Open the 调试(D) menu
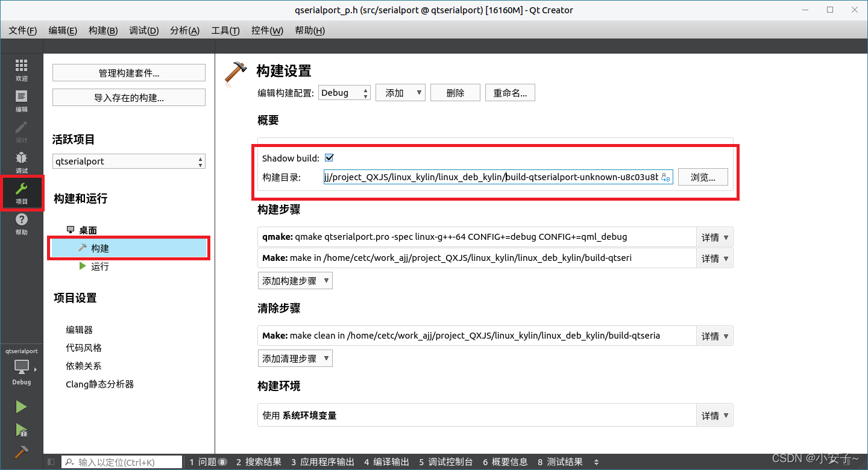The image size is (868, 470). (x=144, y=30)
